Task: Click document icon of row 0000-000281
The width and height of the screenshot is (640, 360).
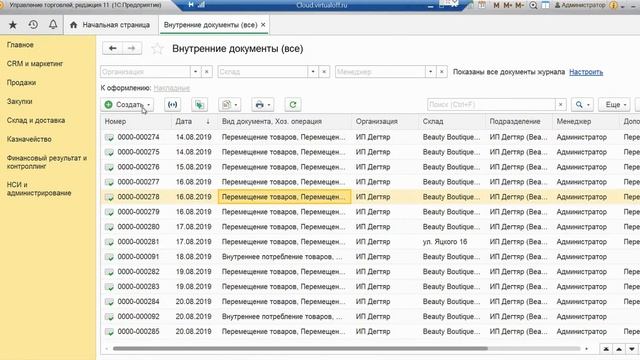Action: point(109,242)
